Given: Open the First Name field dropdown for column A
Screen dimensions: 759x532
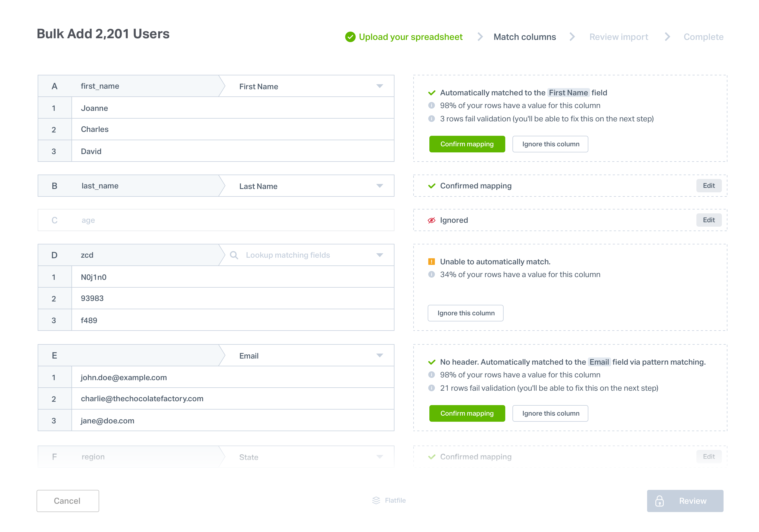Looking at the screenshot, I should [379, 86].
